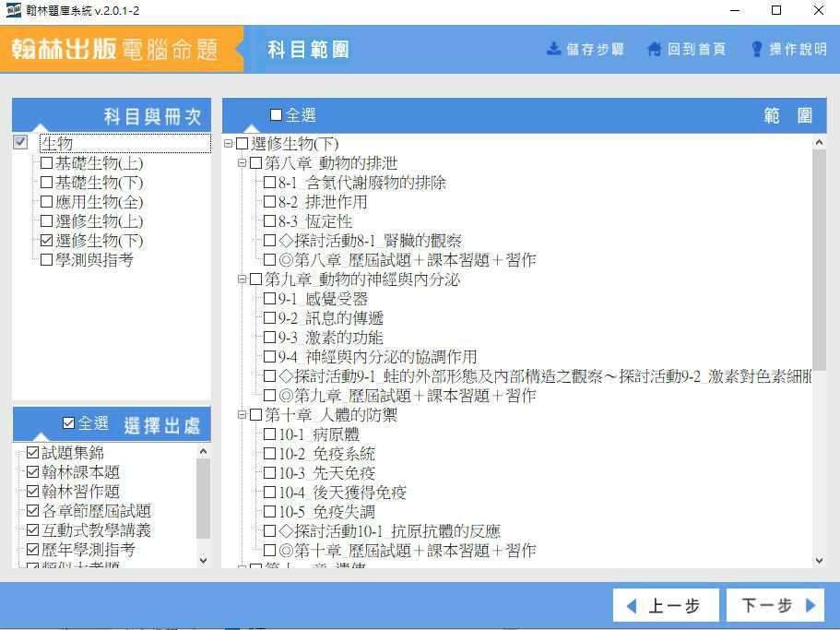Viewport: 840px width, 630px height.
Task: Check 第九章 歷屆試題+課本習題+習作
Action: [269, 396]
